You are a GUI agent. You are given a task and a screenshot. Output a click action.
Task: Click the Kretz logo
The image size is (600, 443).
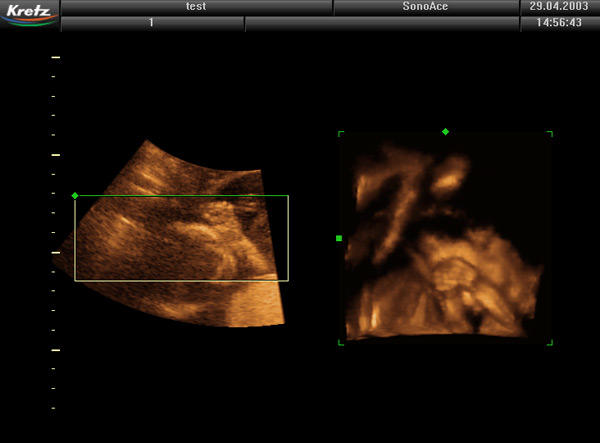pos(30,15)
